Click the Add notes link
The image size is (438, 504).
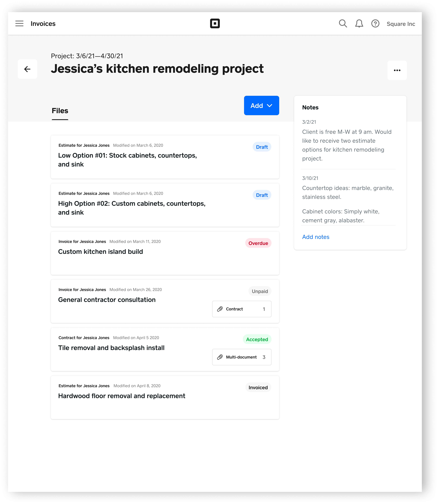click(x=316, y=237)
